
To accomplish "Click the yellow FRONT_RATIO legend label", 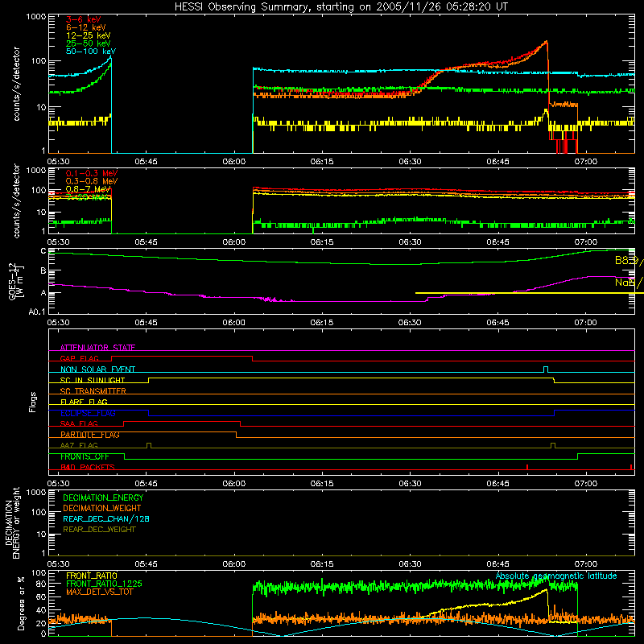I will pos(92,576).
